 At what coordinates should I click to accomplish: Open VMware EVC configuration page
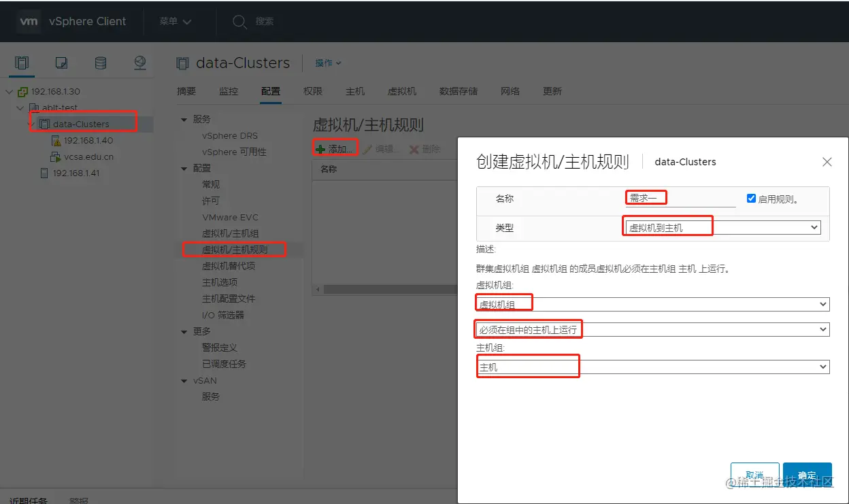pyautogui.click(x=231, y=217)
